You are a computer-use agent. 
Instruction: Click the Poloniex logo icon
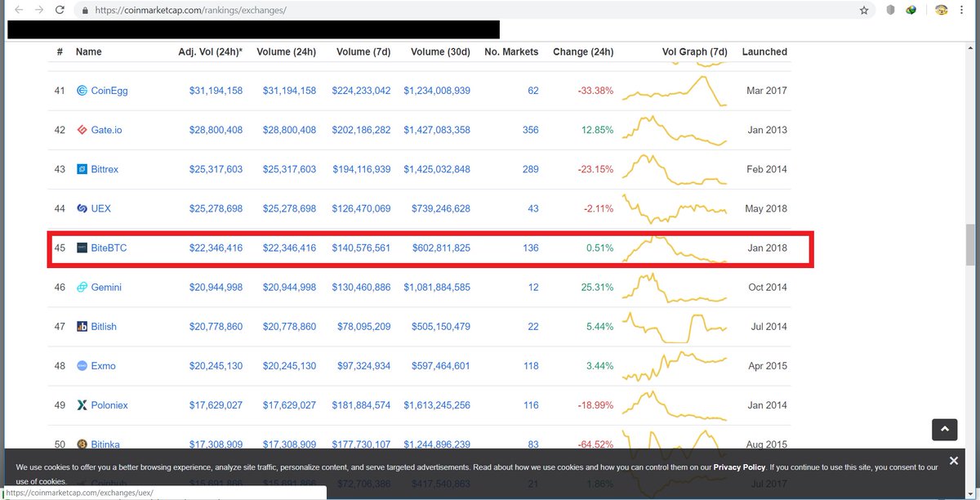[82, 404]
